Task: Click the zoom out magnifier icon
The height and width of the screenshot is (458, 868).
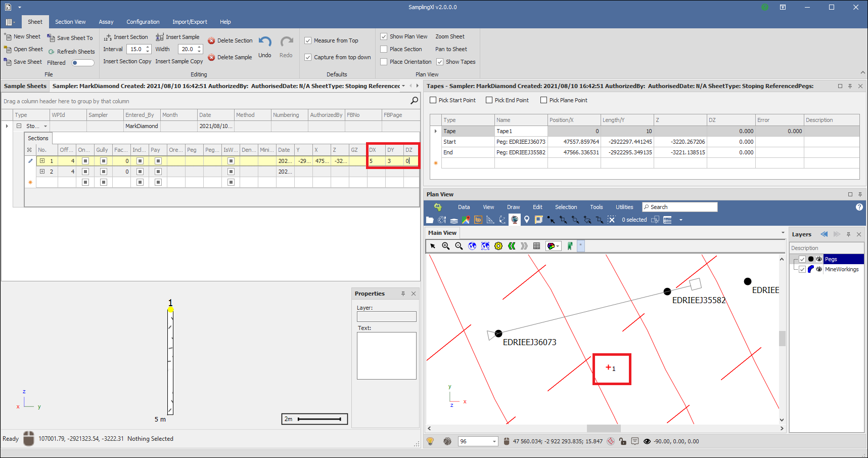Action: 459,246
